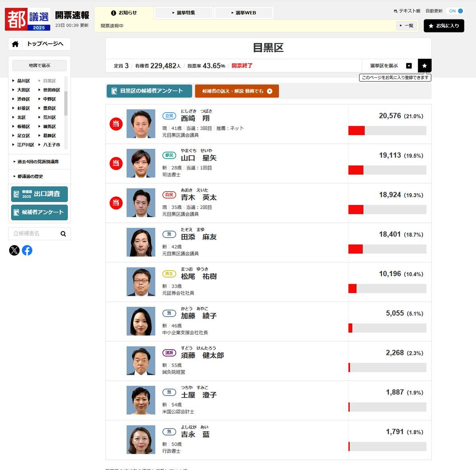This screenshot has width=476, height=470.
Task: Click candidate name 土屋 澄子
Action: (199, 395)
